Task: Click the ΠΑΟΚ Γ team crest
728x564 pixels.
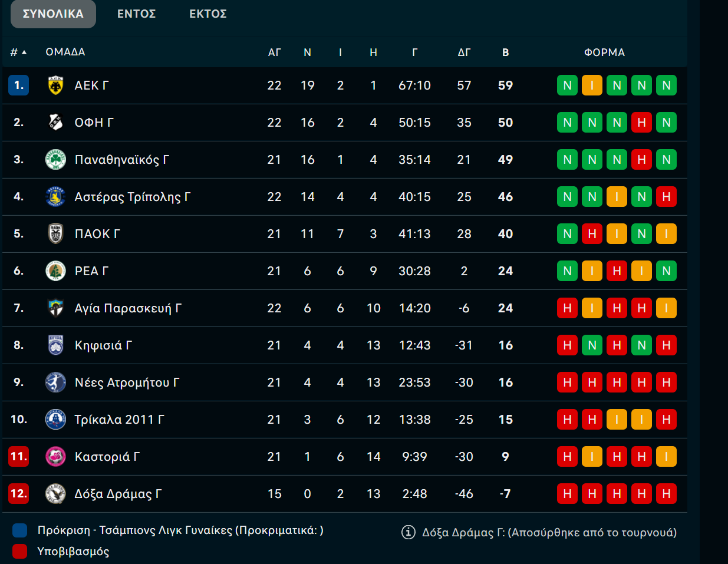Action: 55,234
